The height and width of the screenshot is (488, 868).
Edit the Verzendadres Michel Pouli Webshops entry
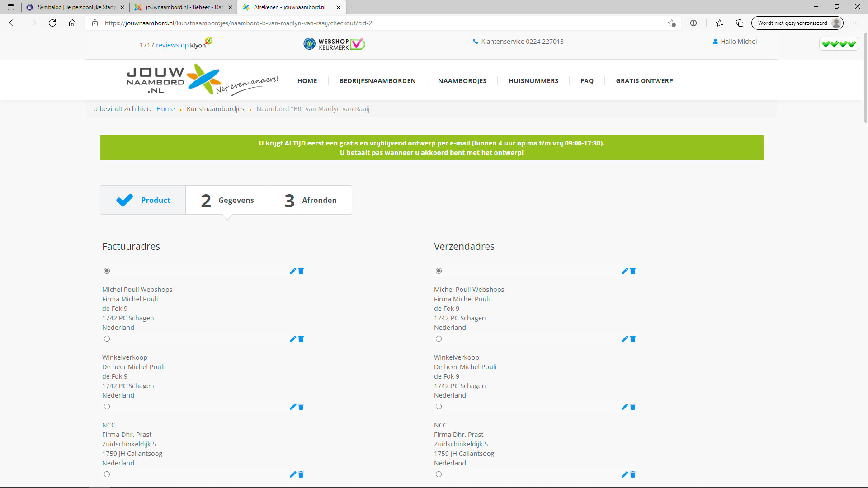coord(625,271)
